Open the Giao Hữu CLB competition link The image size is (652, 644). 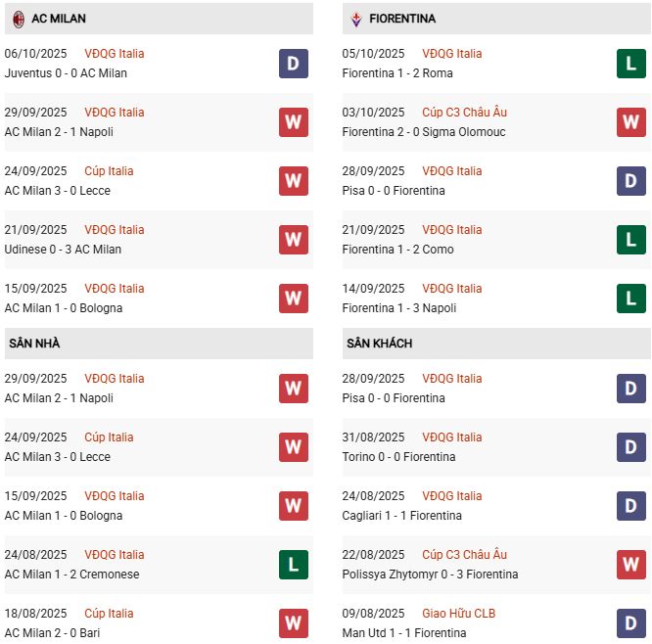click(458, 614)
